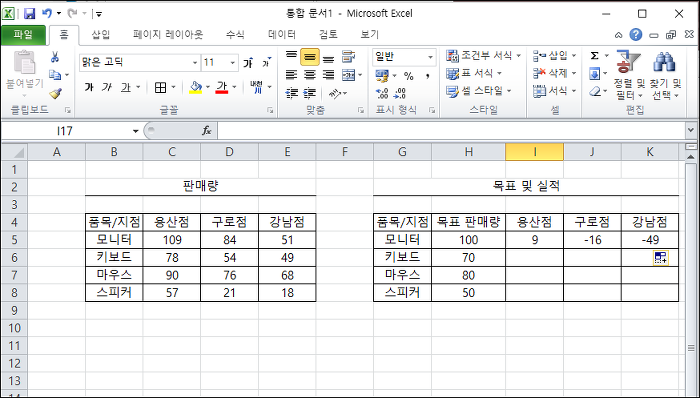Click the Copy icon in clipboard group
This screenshot has height=398, width=700.
[x=54, y=75]
